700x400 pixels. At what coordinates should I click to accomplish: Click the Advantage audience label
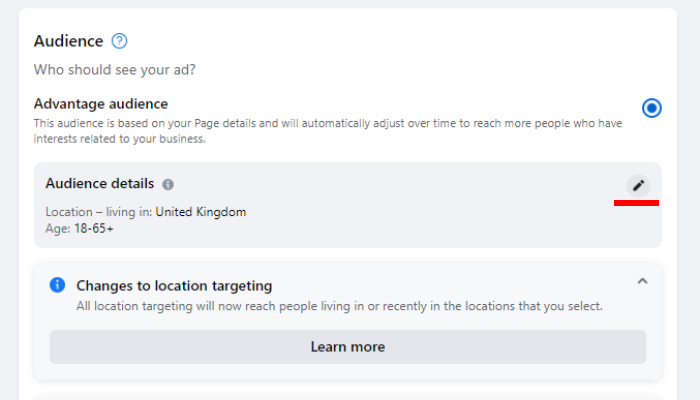pos(101,103)
